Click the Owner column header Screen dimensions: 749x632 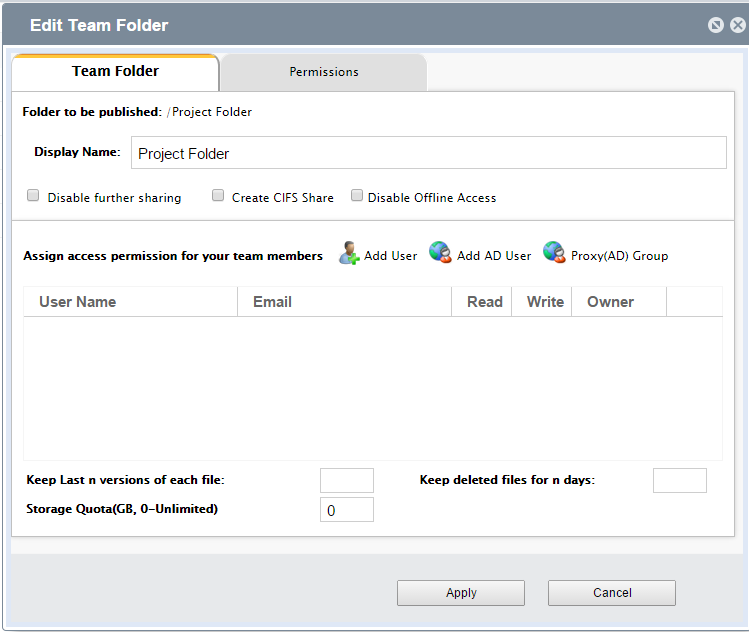point(610,302)
